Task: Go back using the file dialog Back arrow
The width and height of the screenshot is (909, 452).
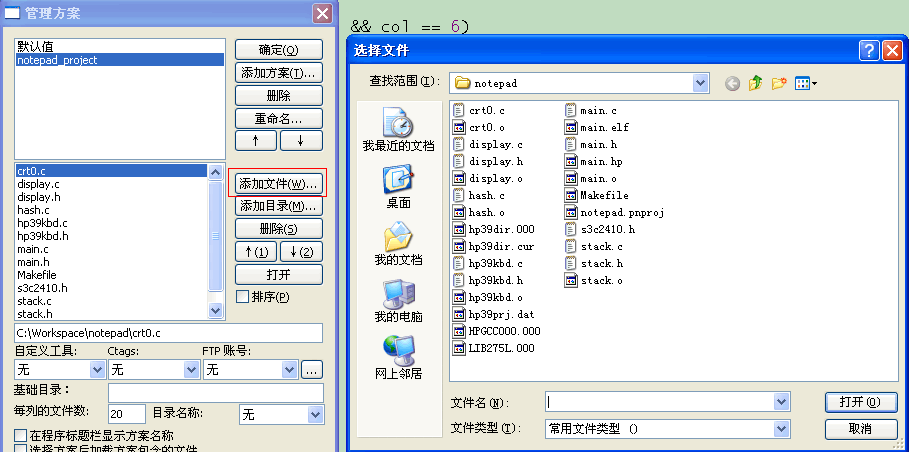Action: click(732, 83)
